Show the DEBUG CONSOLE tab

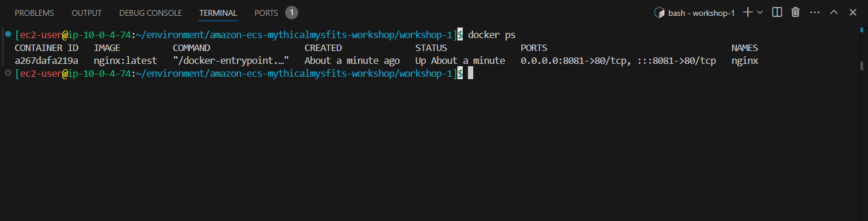click(x=151, y=13)
